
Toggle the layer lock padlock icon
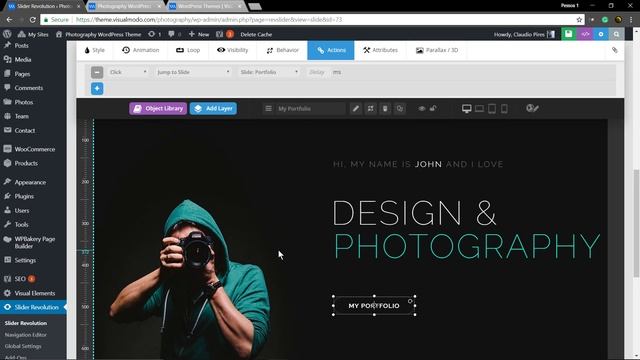point(433,109)
